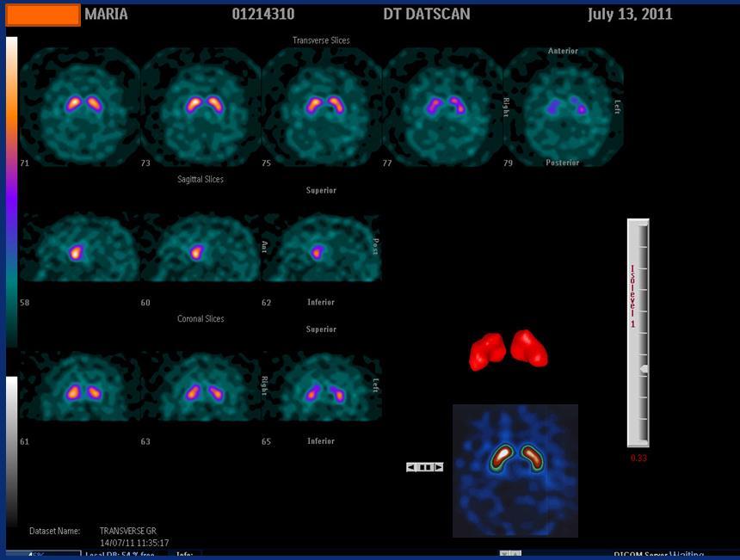Click the timestamp 14/07/11 11:35:17
The height and width of the screenshot is (560, 740).
coord(134,543)
